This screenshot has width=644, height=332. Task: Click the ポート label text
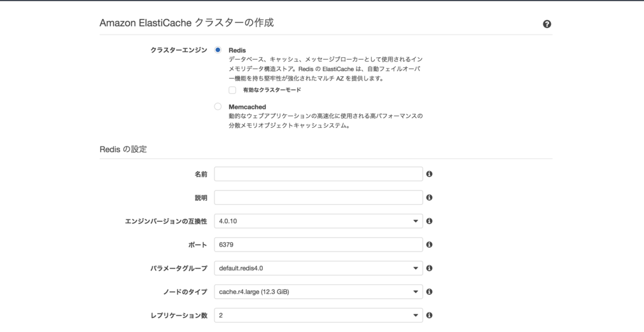point(197,245)
